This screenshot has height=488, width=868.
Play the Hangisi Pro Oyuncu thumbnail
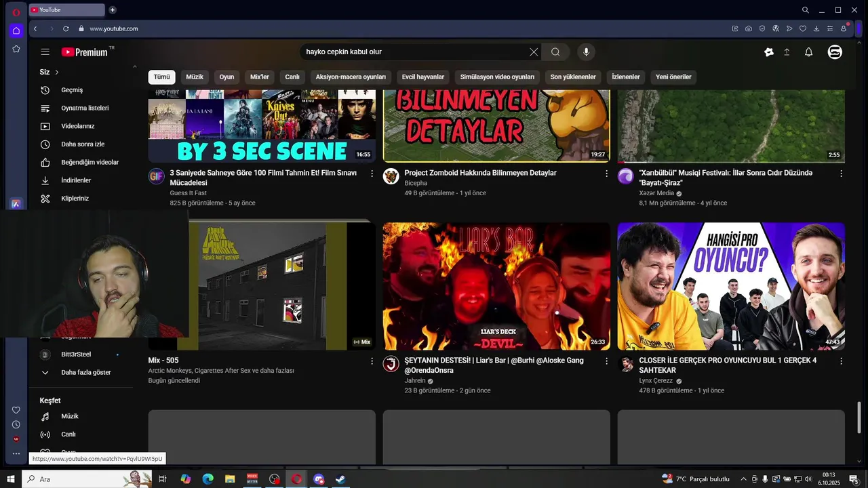pyautogui.click(x=731, y=286)
